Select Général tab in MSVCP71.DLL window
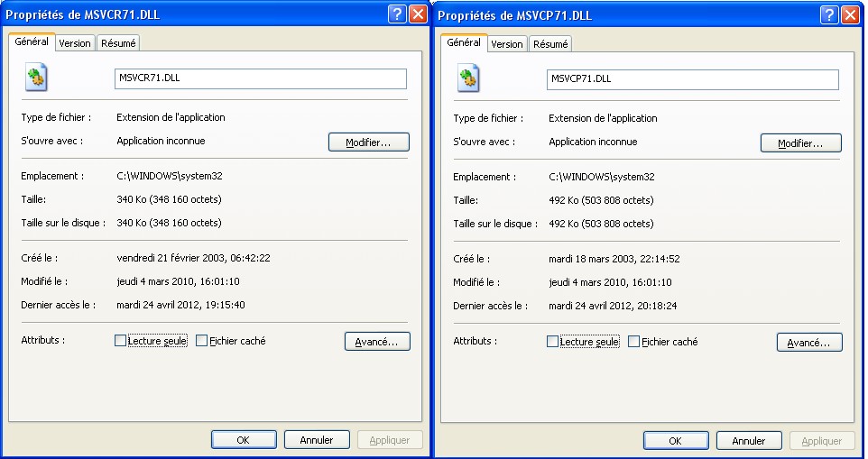This screenshot has height=459, width=868. click(x=464, y=42)
